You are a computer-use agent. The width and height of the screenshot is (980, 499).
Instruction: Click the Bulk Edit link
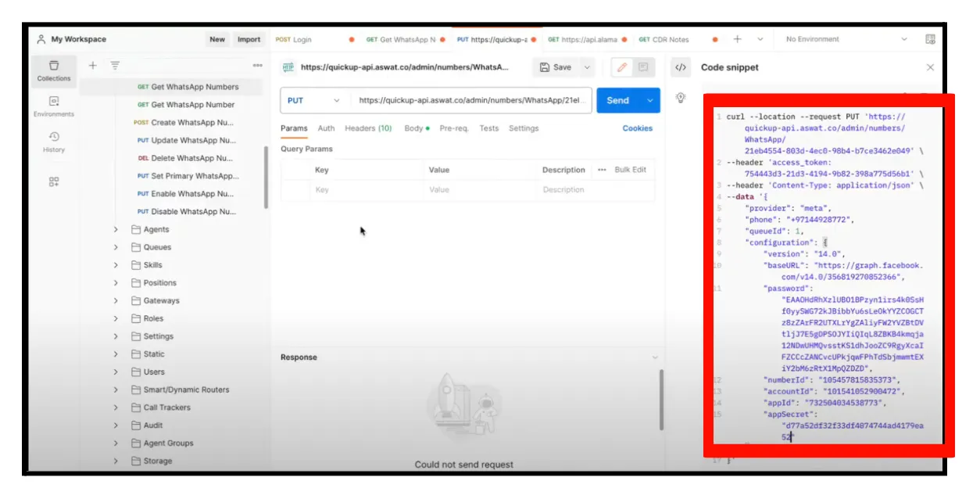pyautogui.click(x=631, y=170)
